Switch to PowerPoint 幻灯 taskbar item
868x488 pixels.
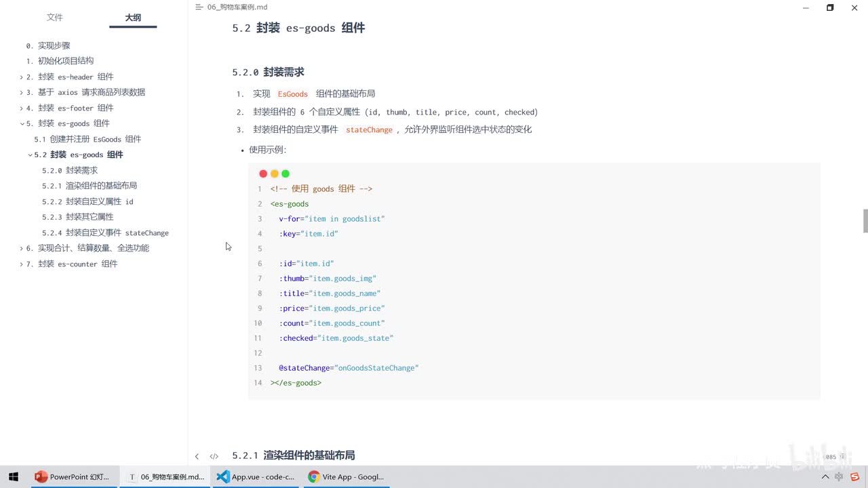74,476
